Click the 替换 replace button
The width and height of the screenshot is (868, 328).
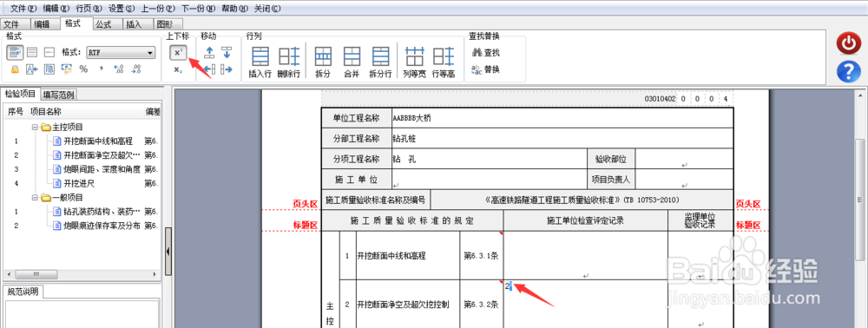(x=485, y=69)
